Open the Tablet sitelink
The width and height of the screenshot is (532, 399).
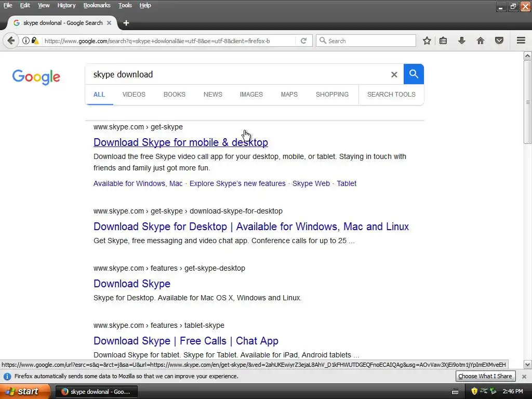347,183
